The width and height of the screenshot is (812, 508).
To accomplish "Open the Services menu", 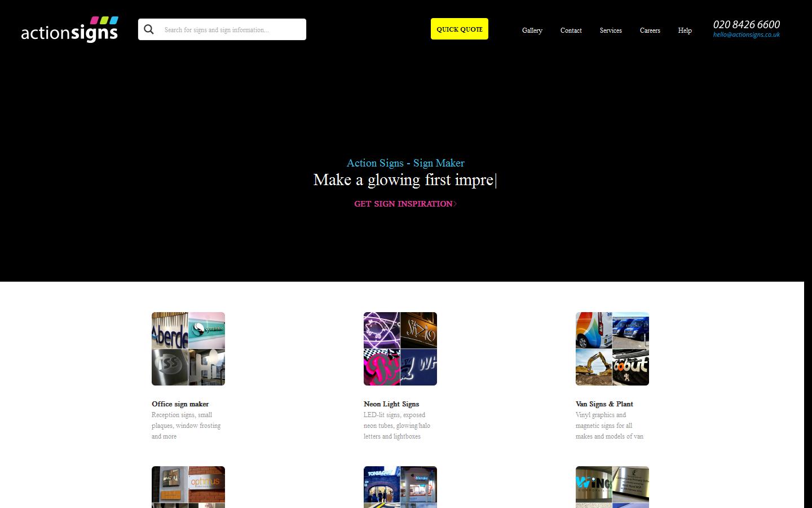I will pos(611,30).
